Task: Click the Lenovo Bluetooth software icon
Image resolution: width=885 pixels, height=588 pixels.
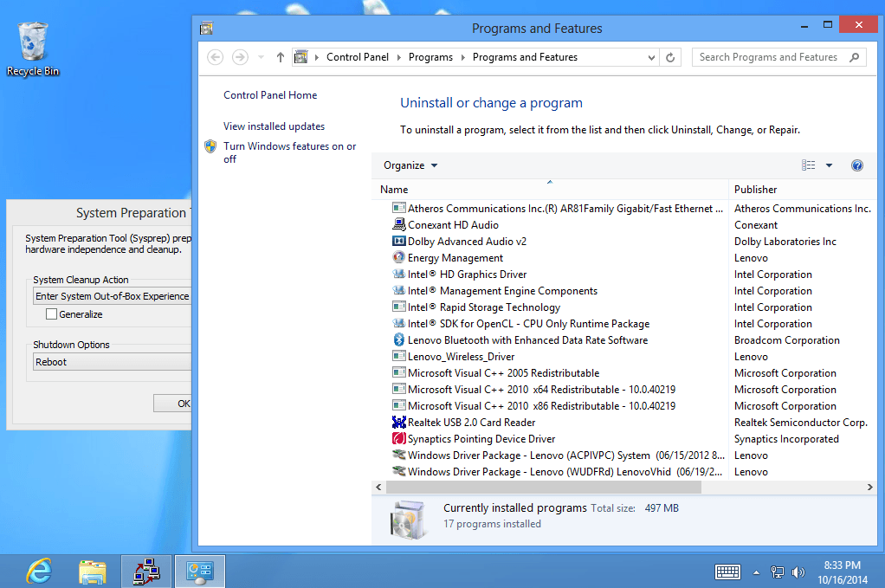Action: coord(398,339)
